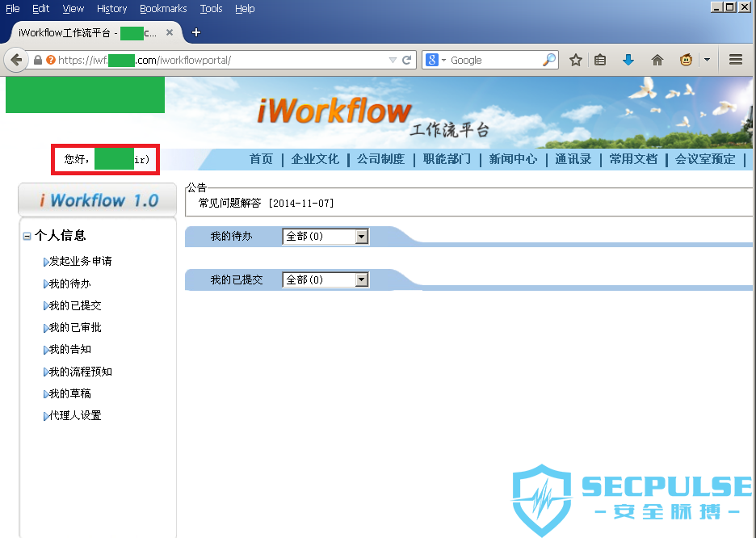Viewport: 756px width, 538px height.
Task: Open 我的已审批 in sidebar
Action: click(75, 327)
